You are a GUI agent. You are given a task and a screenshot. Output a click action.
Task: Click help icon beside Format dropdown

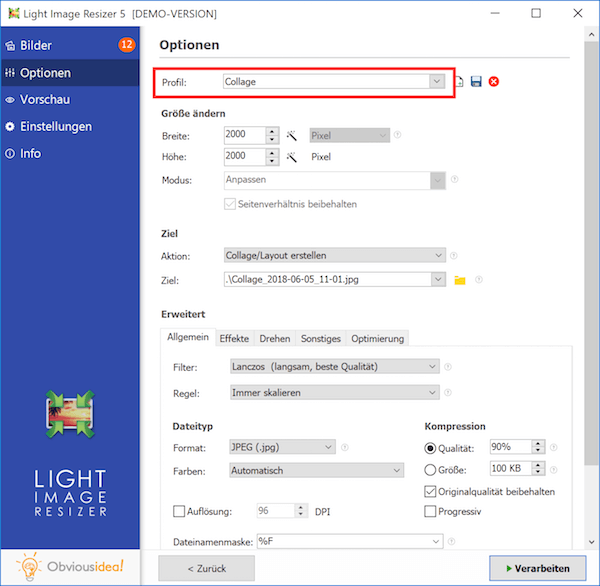[x=345, y=447]
